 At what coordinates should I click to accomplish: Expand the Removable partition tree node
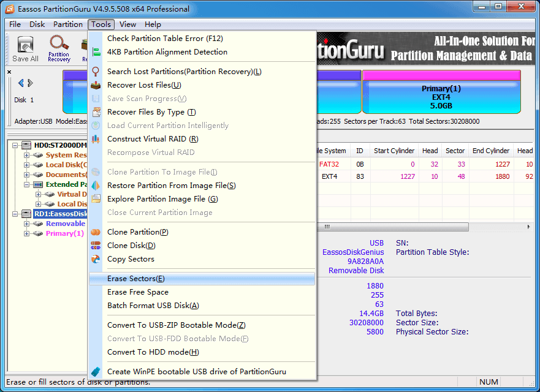[26, 224]
